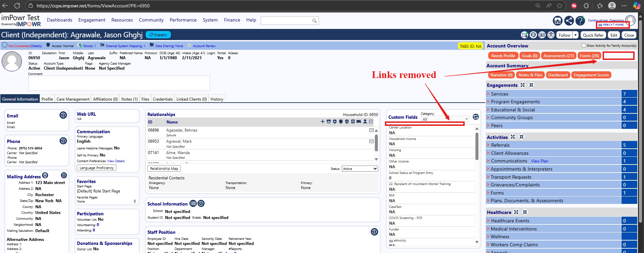Image resolution: width=644 pixels, height=253 pixels.
Task: Open Assessments (21) button
Action: (559, 56)
